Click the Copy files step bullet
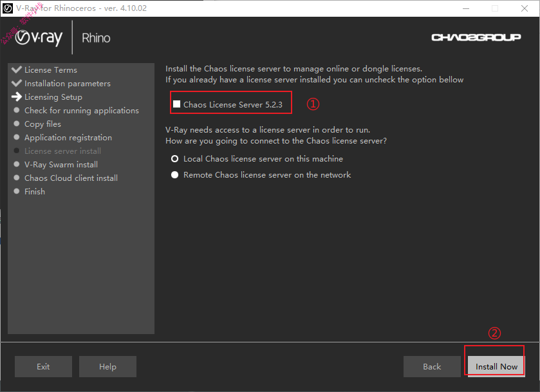Image resolution: width=540 pixels, height=392 pixels. (x=17, y=124)
